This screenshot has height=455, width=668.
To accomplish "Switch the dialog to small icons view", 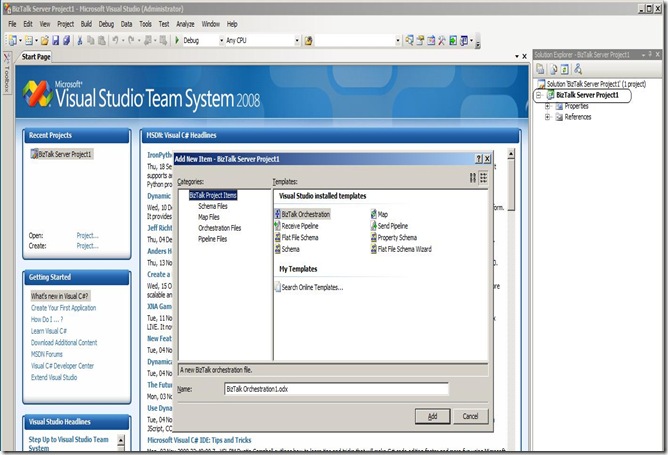I will pyautogui.click(x=484, y=178).
